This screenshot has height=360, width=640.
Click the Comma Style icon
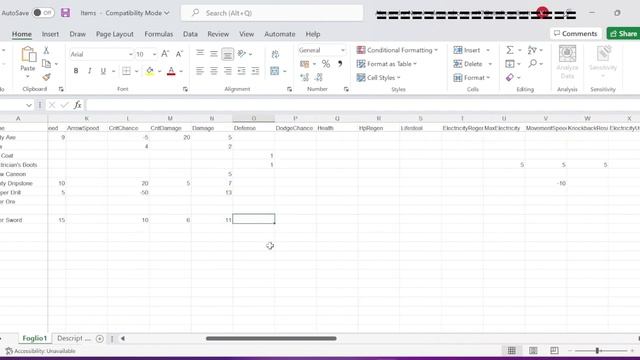coord(340,64)
